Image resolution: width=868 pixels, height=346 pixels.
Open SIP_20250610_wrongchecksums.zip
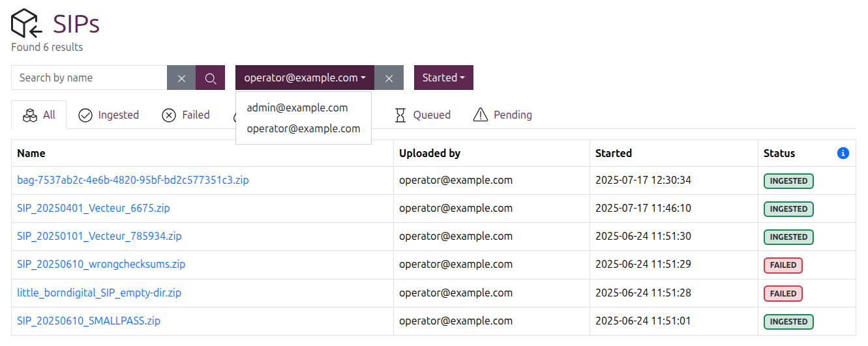click(x=101, y=265)
